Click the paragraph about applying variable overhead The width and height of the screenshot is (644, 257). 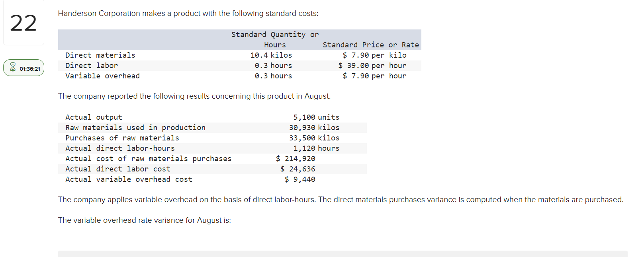pyautogui.click(x=341, y=199)
